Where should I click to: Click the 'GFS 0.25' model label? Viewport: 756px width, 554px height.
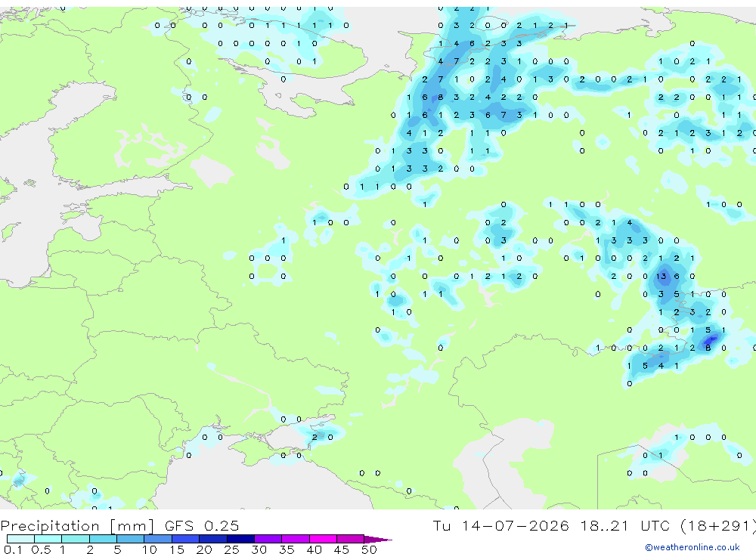(202, 525)
